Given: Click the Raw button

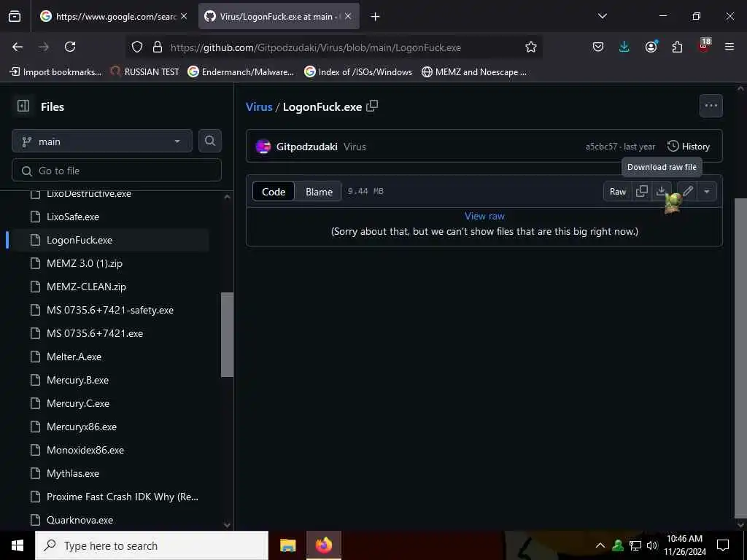Looking at the screenshot, I should pyautogui.click(x=617, y=192).
